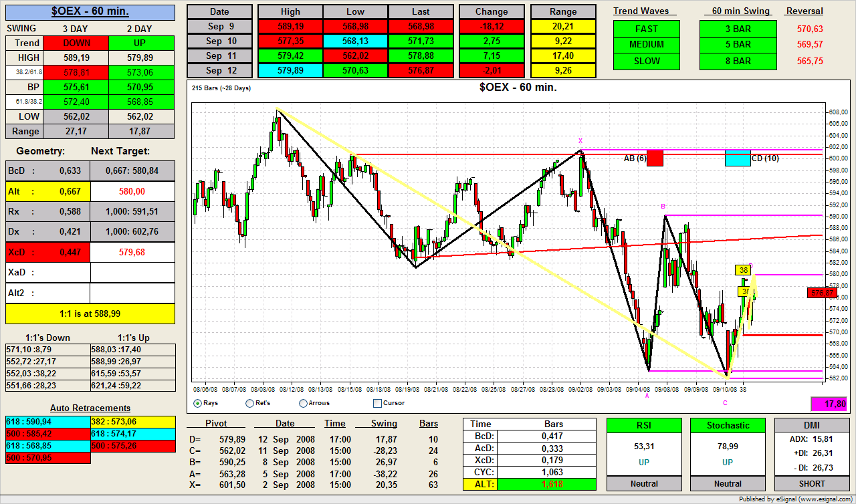
Task: Click the next target 1,000: 602,76
Action: [132, 231]
